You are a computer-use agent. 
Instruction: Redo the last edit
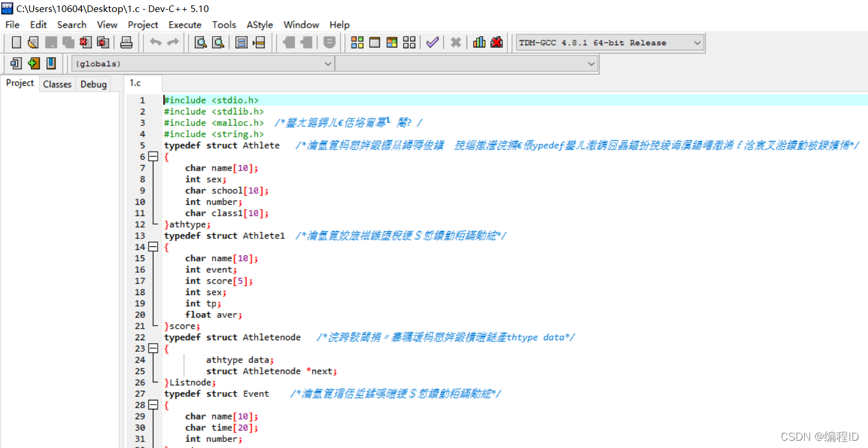(173, 42)
